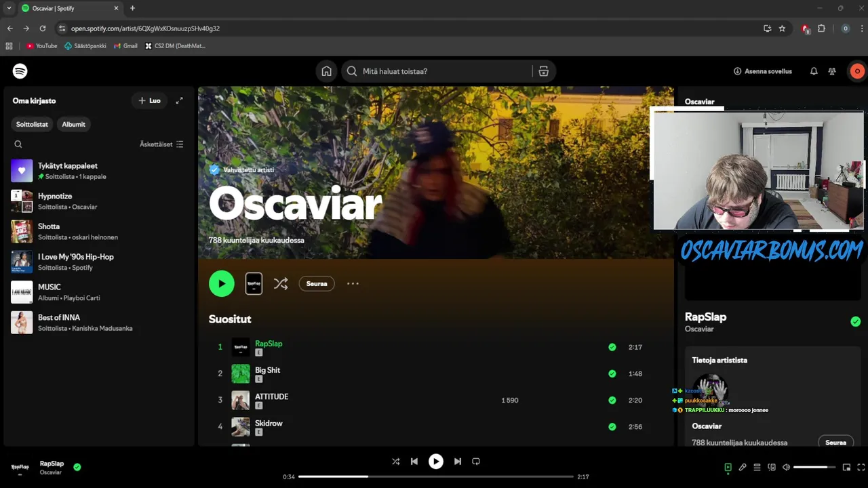Screen dimensions: 868x488
Task: Bookmark this page with star icon
Action: (x=782, y=28)
